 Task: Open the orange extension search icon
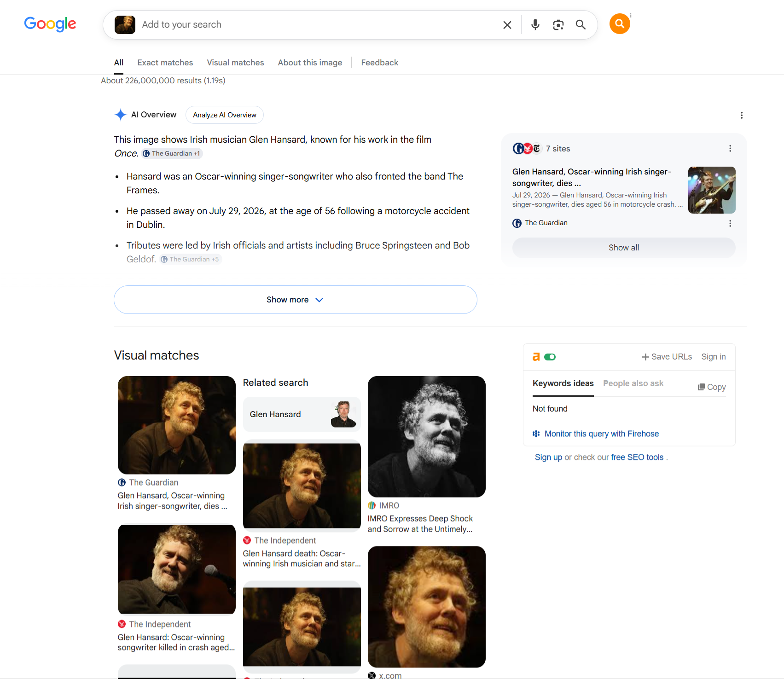(x=620, y=23)
